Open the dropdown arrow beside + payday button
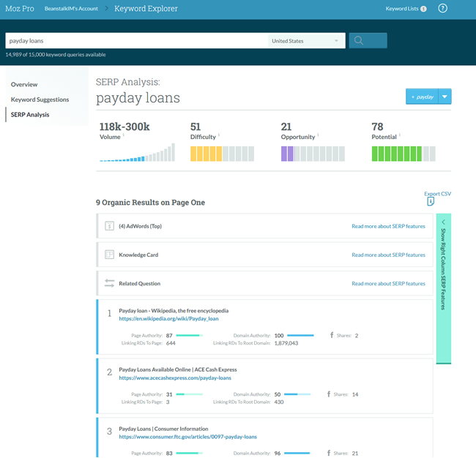This screenshot has width=476, height=458. click(445, 97)
